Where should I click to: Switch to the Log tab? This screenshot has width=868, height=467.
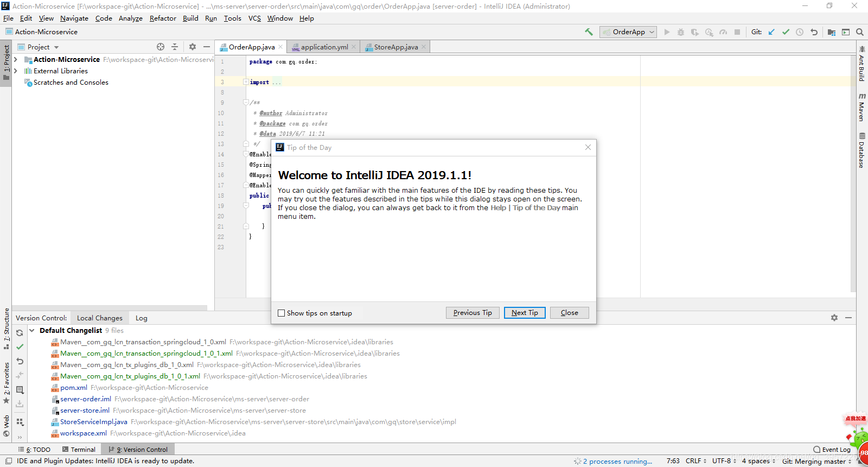pyautogui.click(x=142, y=318)
